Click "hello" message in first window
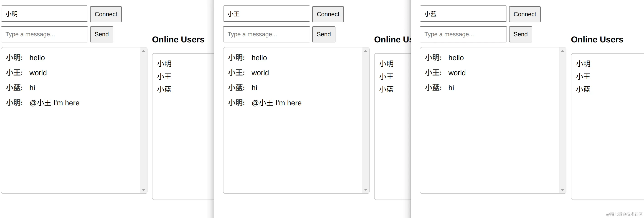Image resolution: width=644 pixels, height=218 pixels. (x=37, y=58)
